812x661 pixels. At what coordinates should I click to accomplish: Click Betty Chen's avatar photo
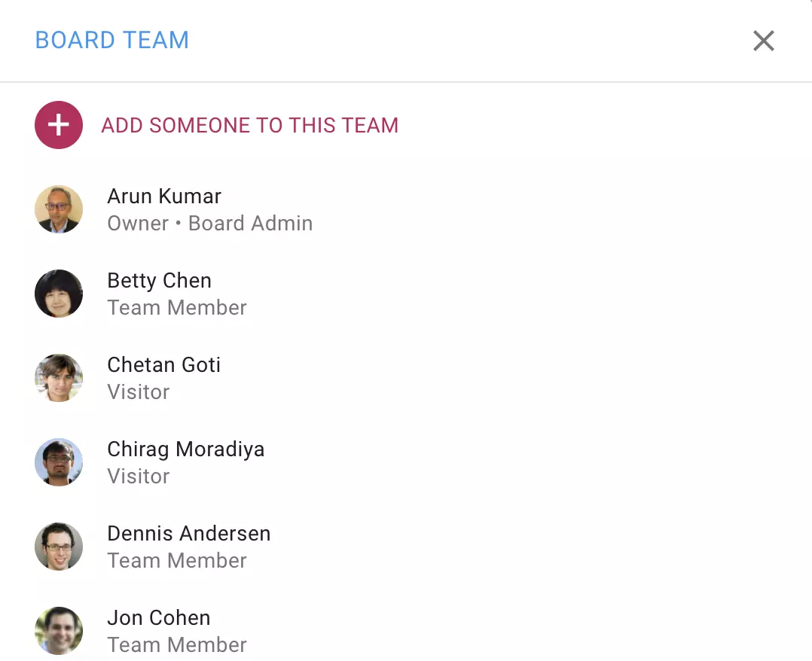coord(59,294)
